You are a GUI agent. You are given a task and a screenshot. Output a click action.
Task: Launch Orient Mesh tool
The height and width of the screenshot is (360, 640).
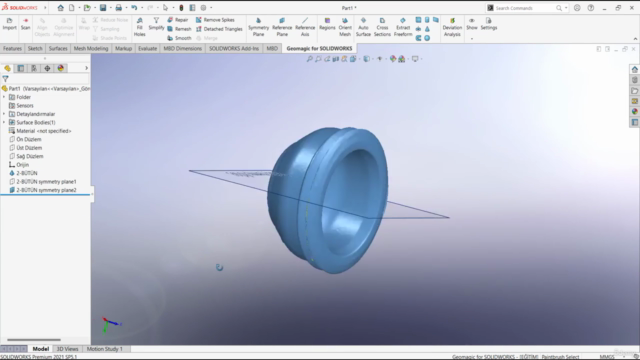[345, 27]
